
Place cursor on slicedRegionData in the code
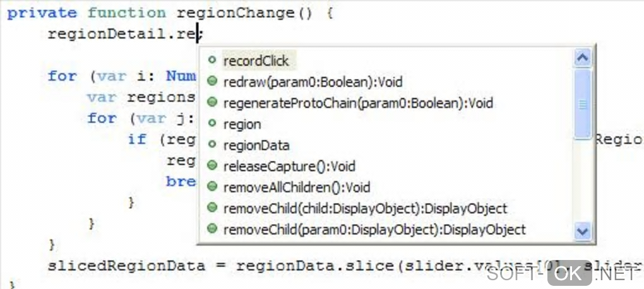click(129, 266)
